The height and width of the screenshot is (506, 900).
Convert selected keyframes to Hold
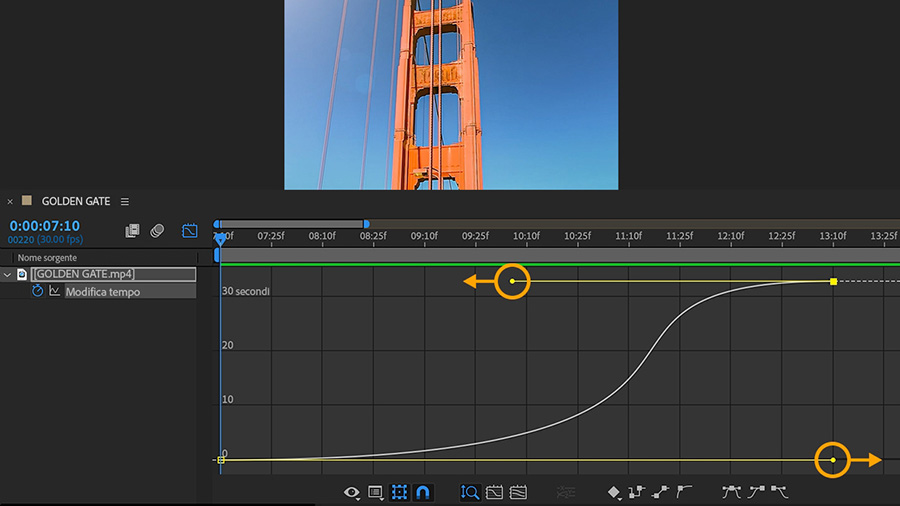pyautogui.click(x=637, y=492)
